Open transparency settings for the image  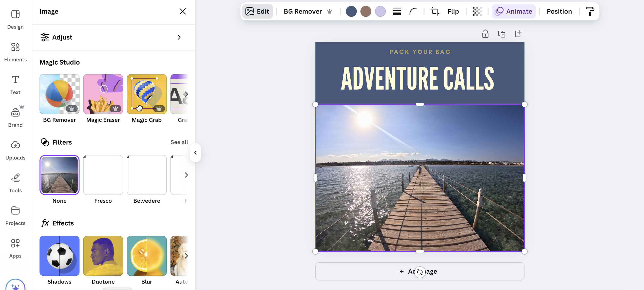coord(477,11)
